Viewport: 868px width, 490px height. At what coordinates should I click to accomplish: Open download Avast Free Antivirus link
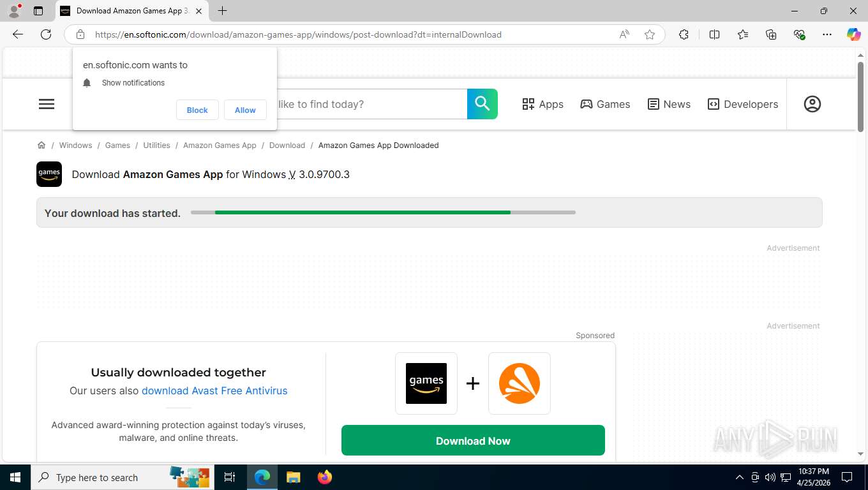pos(214,390)
